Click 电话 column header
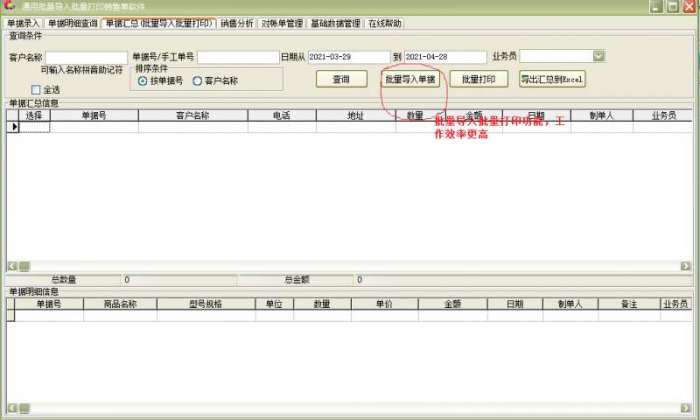Screen dimensions: 700x420 point(282,115)
